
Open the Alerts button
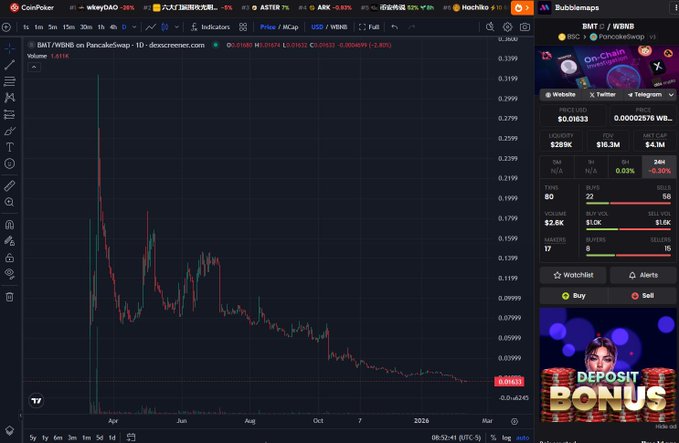tap(643, 275)
